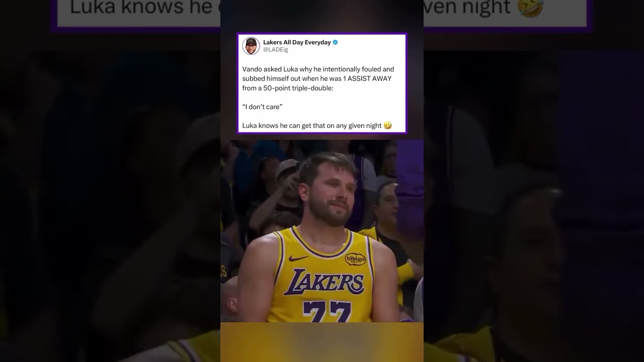644x362 pixels.
Task: Click the yellow gradient bar below the video
Action: pyautogui.click(x=322, y=342)
